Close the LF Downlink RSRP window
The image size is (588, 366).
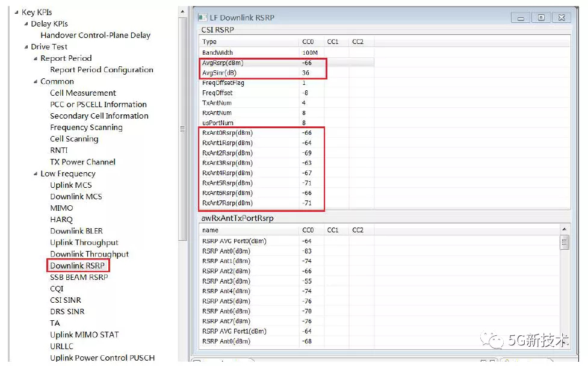[562, 17]
